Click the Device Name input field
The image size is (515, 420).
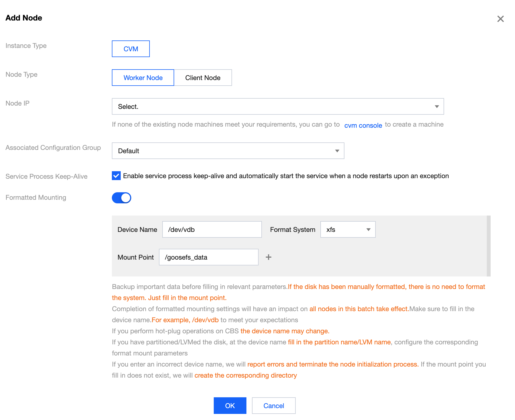coord(212,229)
